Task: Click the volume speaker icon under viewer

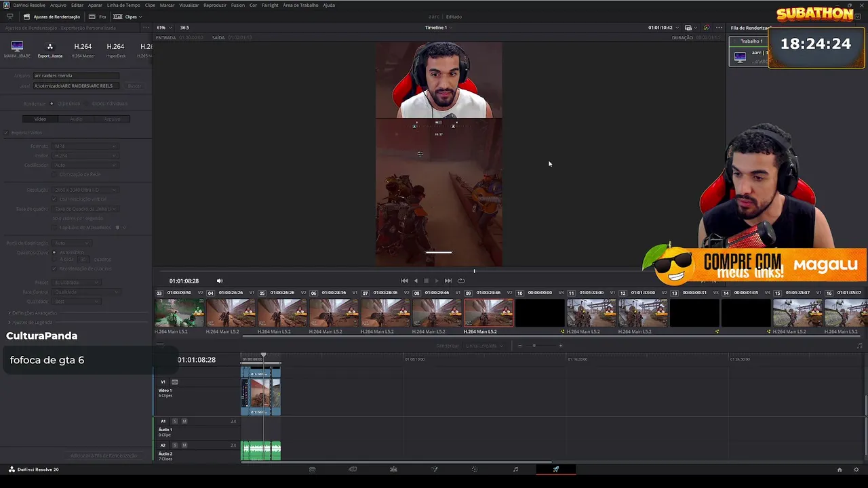Action: tap(220, 281)
